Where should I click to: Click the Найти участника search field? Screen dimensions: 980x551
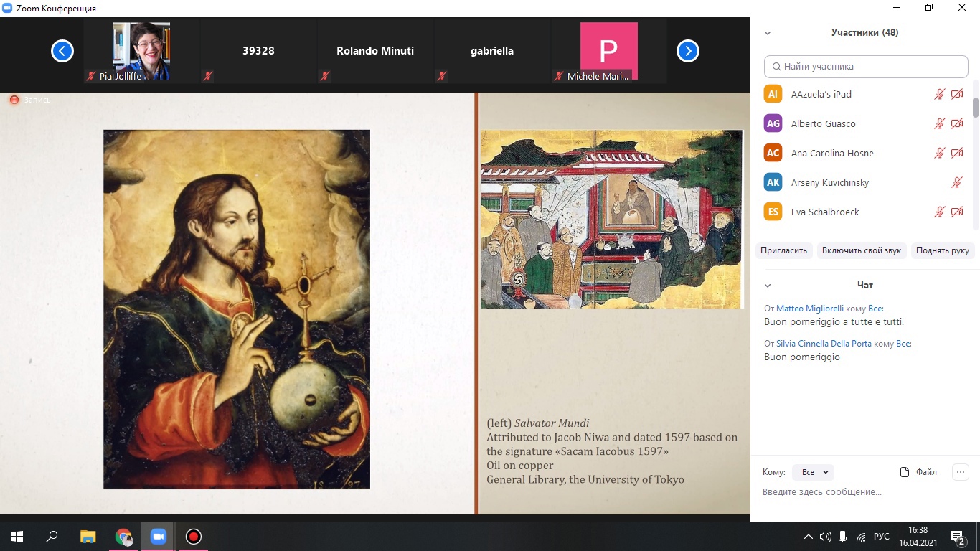[x=866, y=67]
